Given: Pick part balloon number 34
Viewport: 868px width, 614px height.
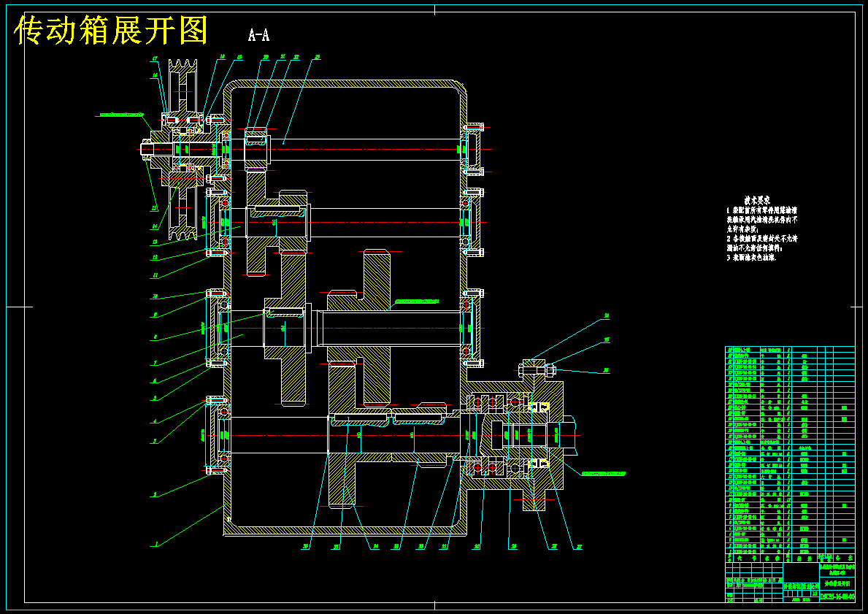Looking at the screenshot, I should coord(376,547).
